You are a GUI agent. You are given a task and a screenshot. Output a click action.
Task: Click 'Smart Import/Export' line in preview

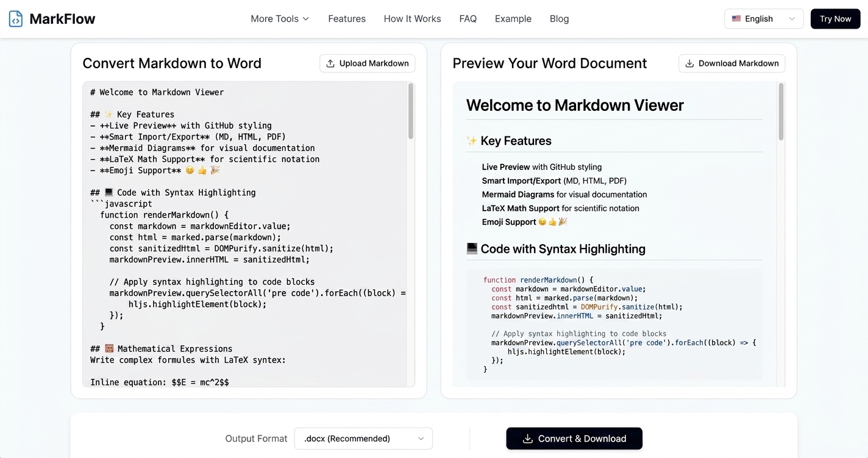pos(554,181)
